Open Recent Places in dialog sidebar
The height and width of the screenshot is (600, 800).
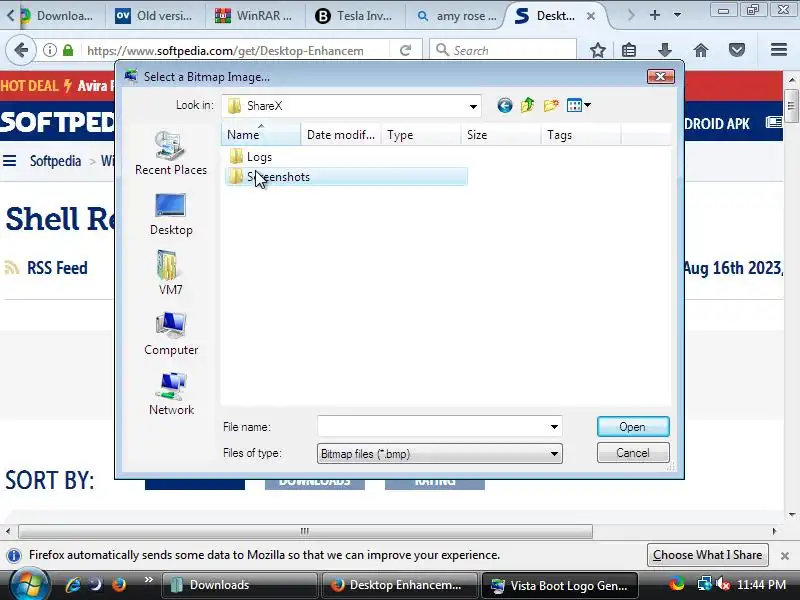click(x=171, y=153)
